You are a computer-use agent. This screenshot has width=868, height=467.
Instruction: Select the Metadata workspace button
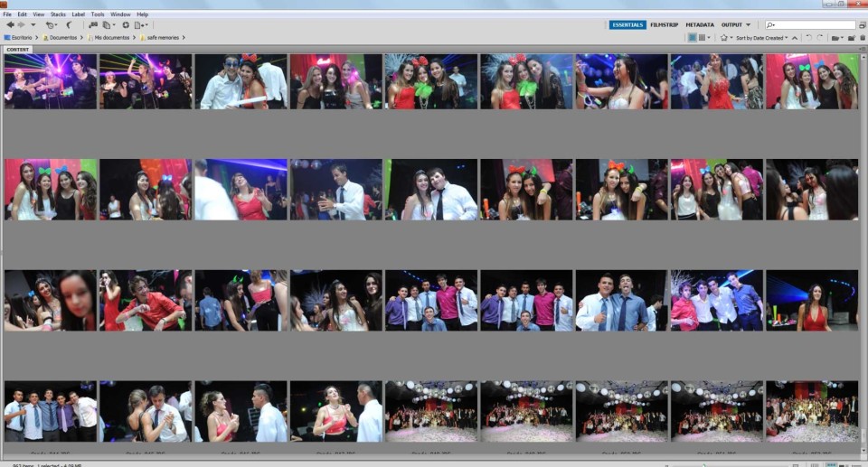point(699,25)
